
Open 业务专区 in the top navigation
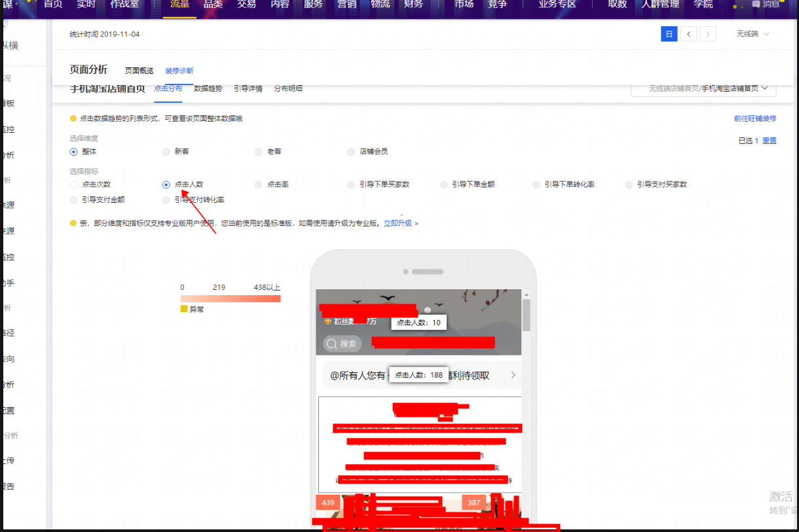point(557,5)
